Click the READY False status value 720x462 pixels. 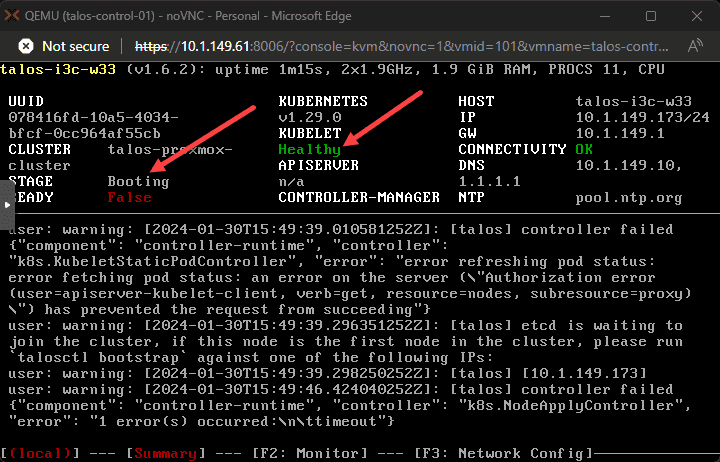click(129, 197)
